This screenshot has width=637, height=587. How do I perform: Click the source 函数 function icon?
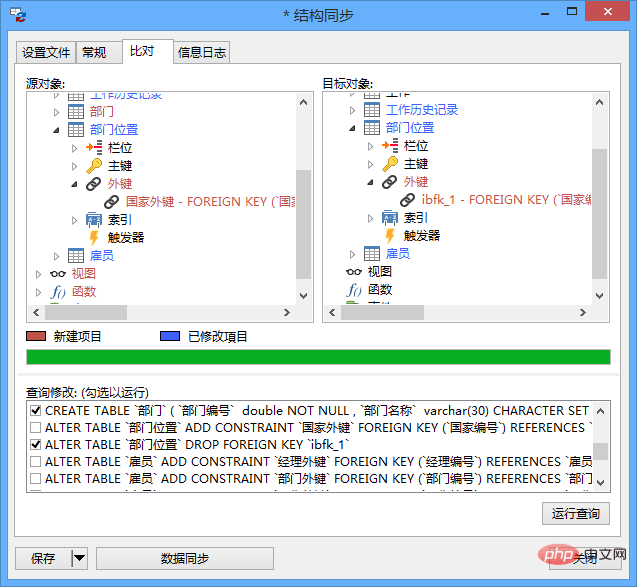point(58,292)
